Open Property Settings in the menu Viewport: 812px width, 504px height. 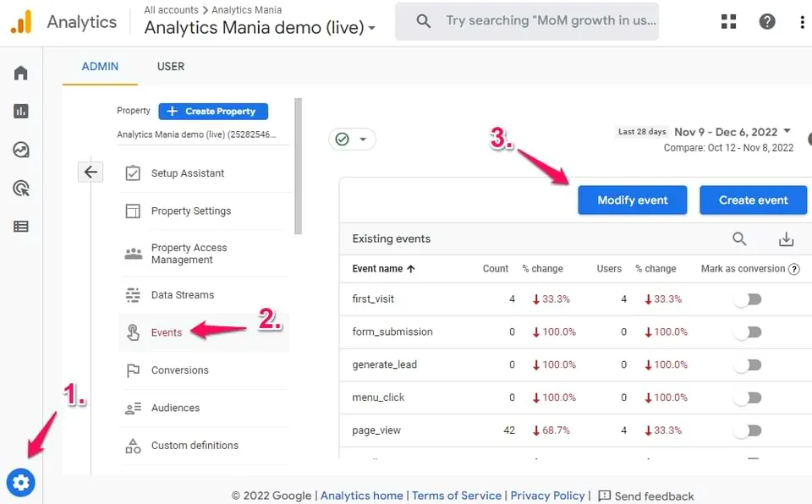coord(204,211)
